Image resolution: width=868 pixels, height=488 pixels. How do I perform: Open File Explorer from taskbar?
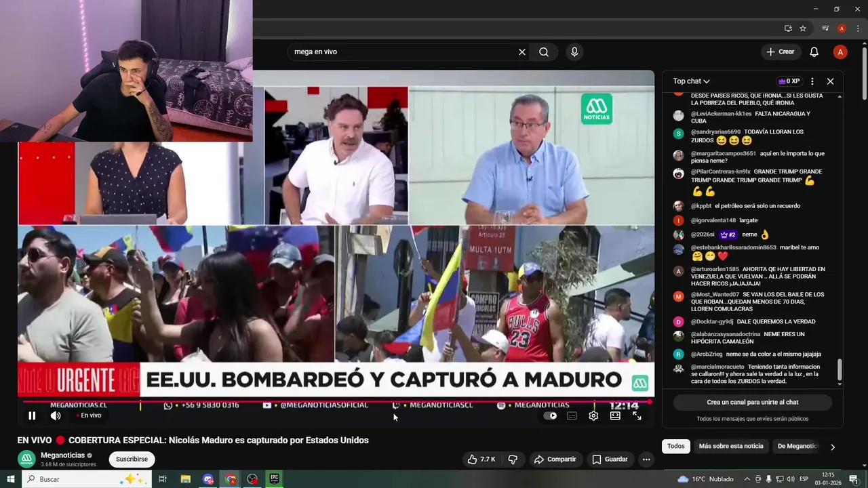[x=185, y=479]
